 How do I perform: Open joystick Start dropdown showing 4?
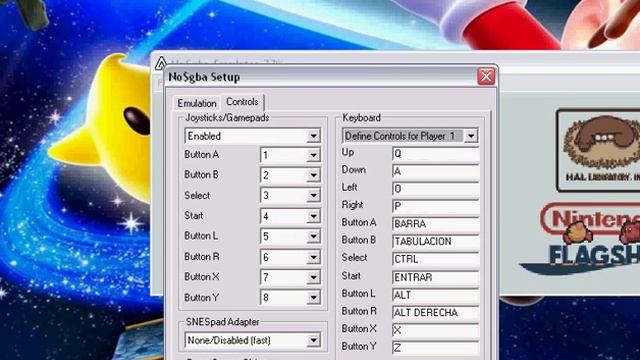[x=290, y=216]
